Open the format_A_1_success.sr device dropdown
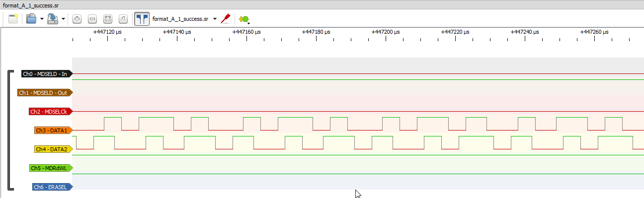644x198 pixels. [x=184, y=19]
